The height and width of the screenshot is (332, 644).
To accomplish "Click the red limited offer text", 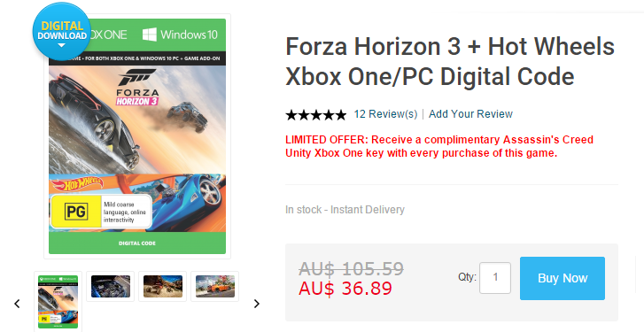I will point(439,146).
